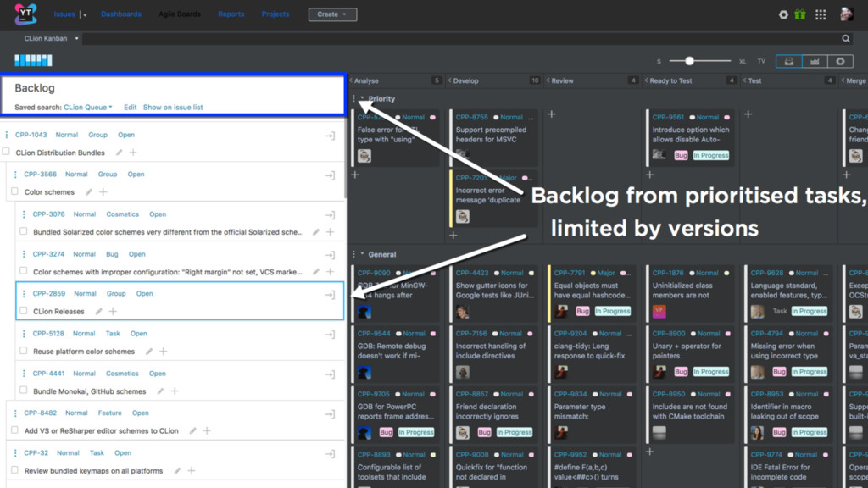Add subtask plus for Reuse platform color schemes
Viewport: 868px width, 488px height.
point(164,352)
